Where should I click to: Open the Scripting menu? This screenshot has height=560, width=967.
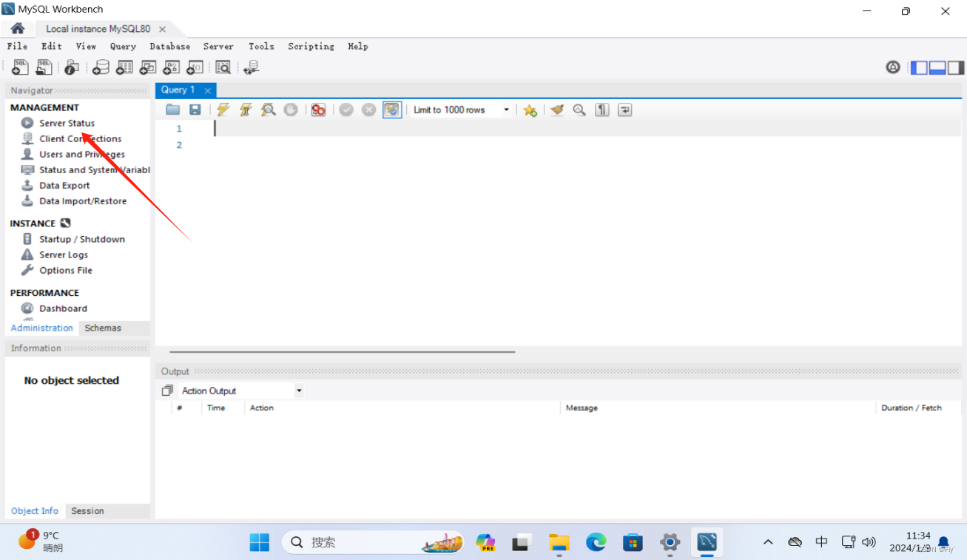311,46
